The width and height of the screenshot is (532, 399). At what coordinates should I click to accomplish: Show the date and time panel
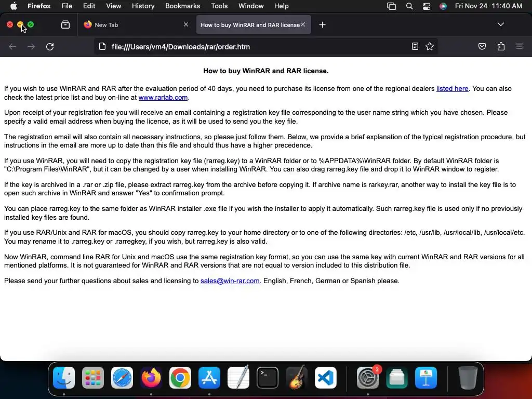(488, 6)
